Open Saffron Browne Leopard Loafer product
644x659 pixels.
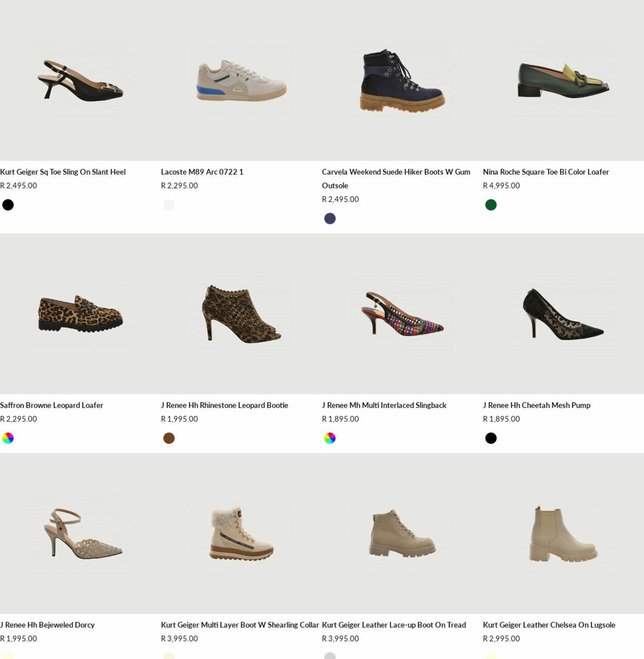click(52, 405)
